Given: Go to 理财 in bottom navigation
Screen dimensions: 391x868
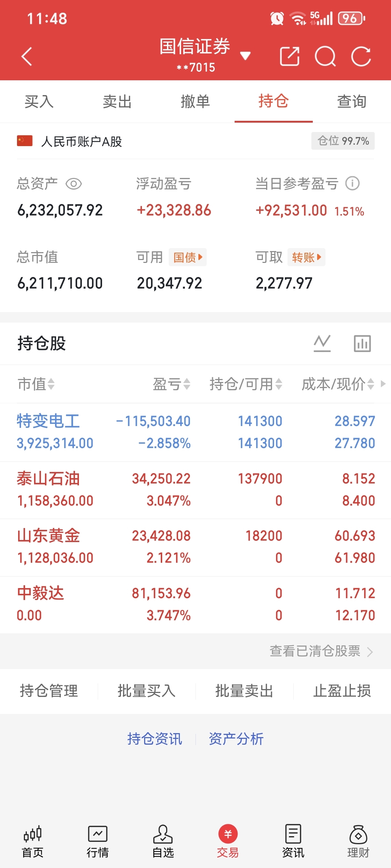Looking at the screenshot, I should coord(358,842).
